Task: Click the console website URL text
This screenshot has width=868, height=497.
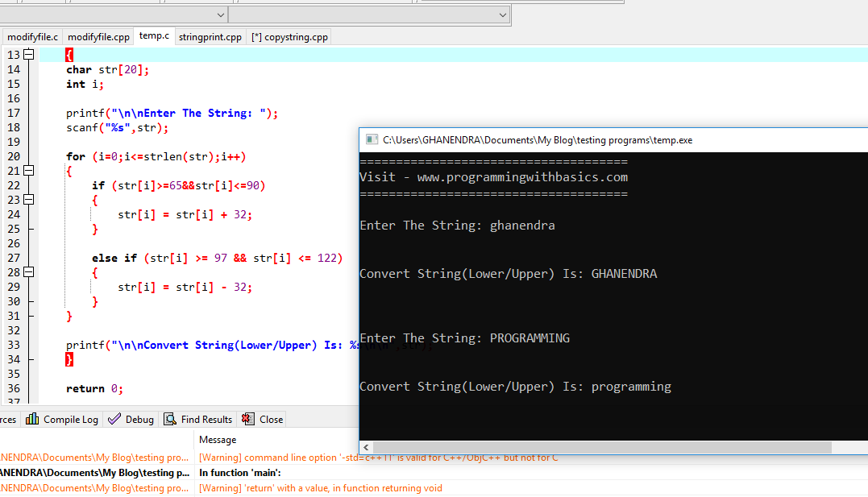Action: (x=522, y=177)
